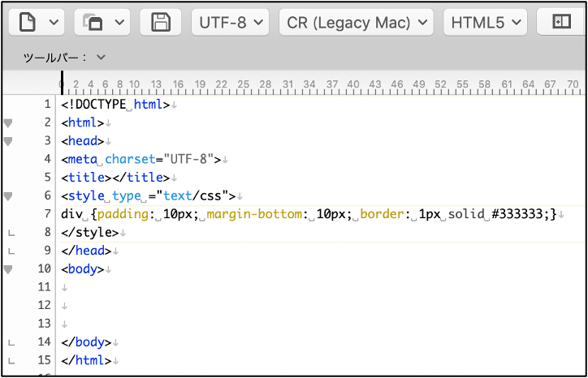The image size is (588, 378).
Task: Click the fold end marker on line 8
Action: click(x=11, y=233)
